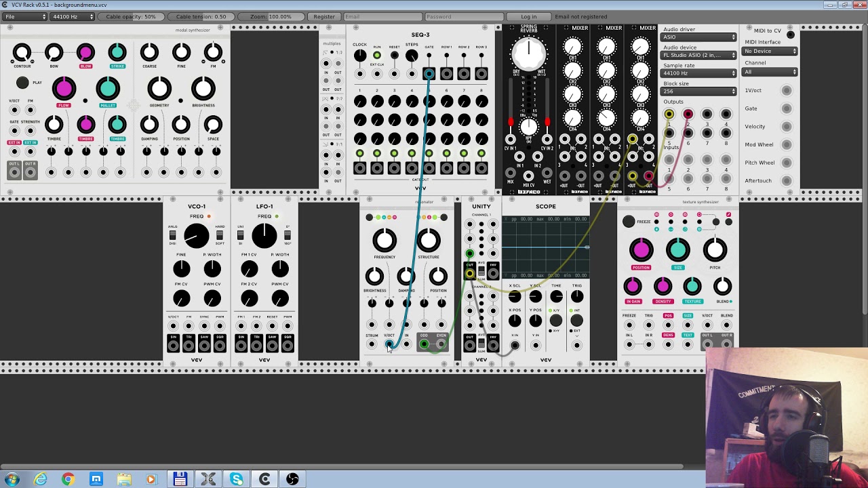Image resolution: width=868 pixels, height=488 pixels.
Task: Flip the UNI/BI switch on LFO-1
Action: (241, 235)
